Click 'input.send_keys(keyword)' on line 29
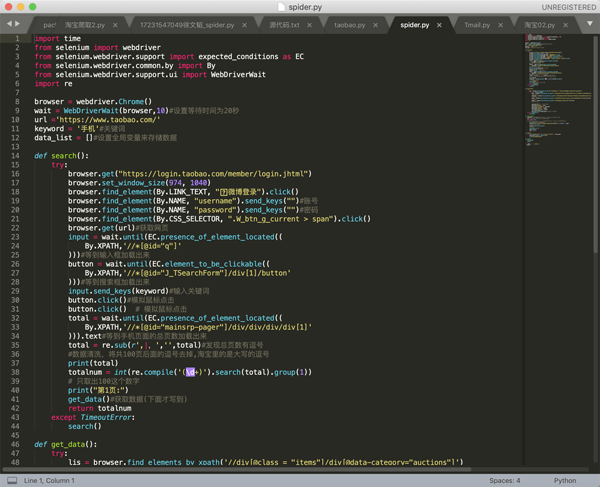600x487 pixels. click(x=118, y=291)
